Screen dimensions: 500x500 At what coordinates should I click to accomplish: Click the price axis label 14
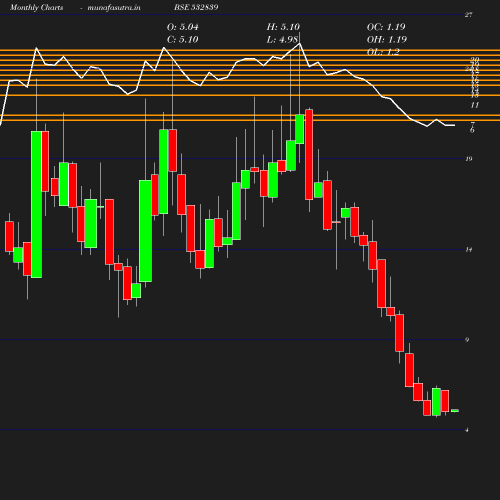coord(469,249)
